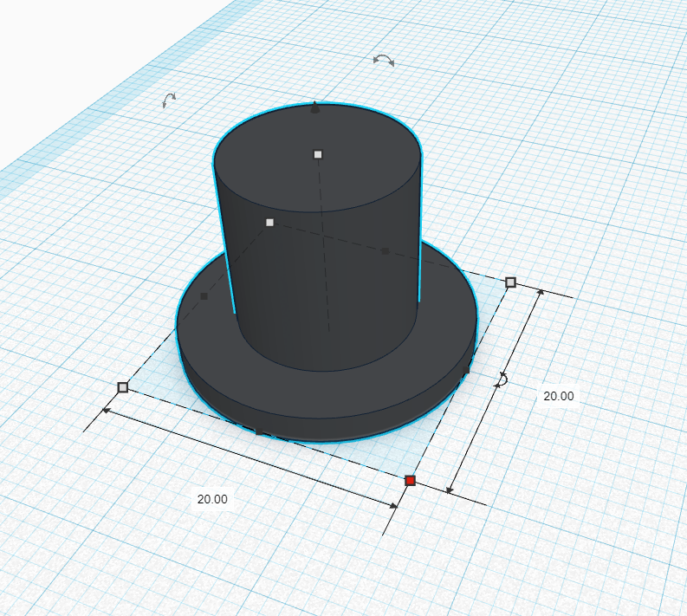Select the white top-center height handle on the cylinder

pyautogui.click(x=318, y=154)
